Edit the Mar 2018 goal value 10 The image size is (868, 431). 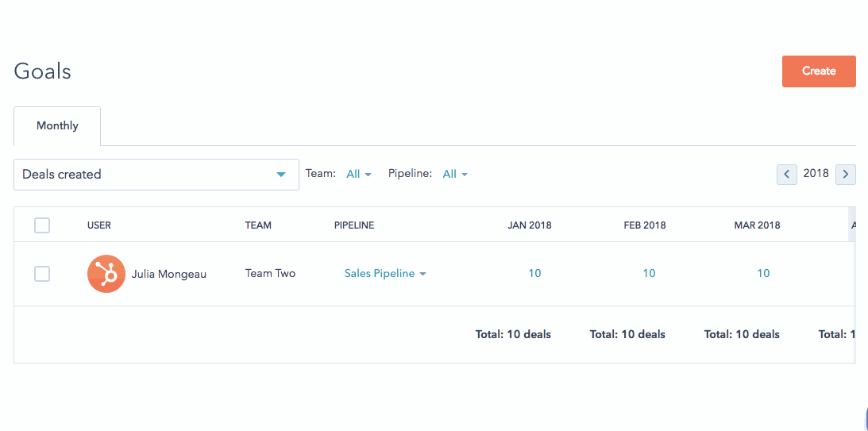point(763,273)
